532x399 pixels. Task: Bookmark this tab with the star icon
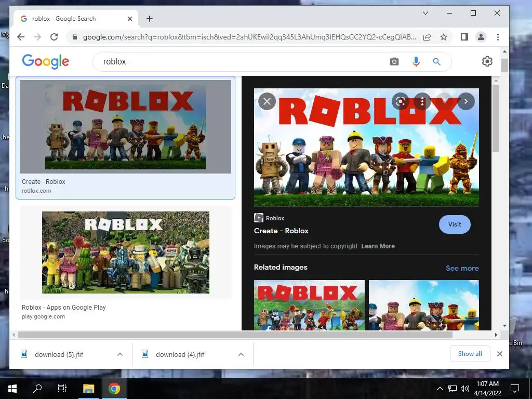(444, 37)
